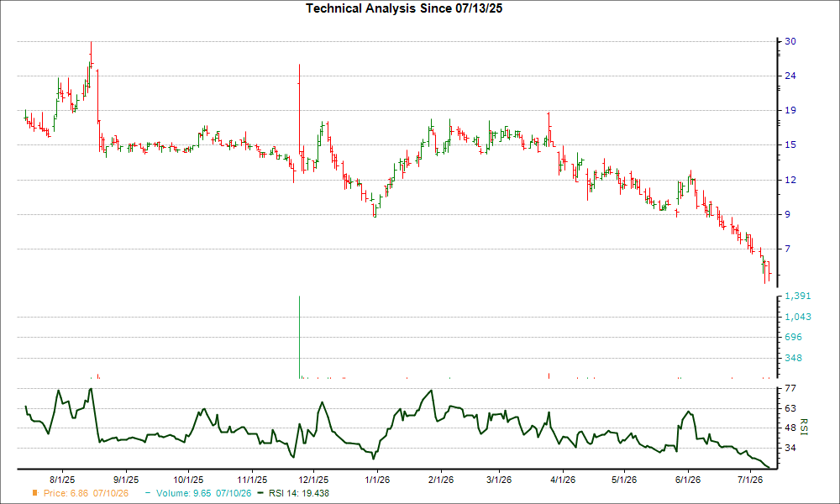Click the price axis label 24
The width and height of the screenshot is (840, 504).
(x=790, y=76)
